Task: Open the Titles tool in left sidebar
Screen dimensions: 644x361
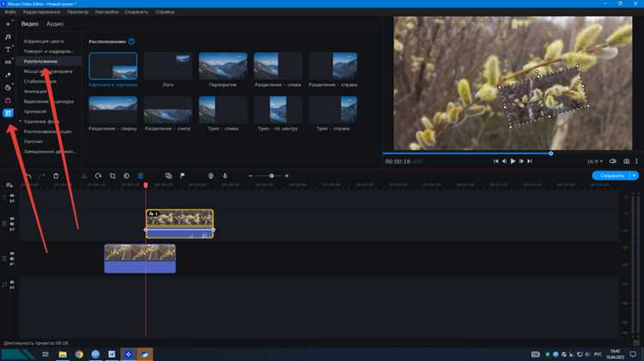Action: pos(8,49)
